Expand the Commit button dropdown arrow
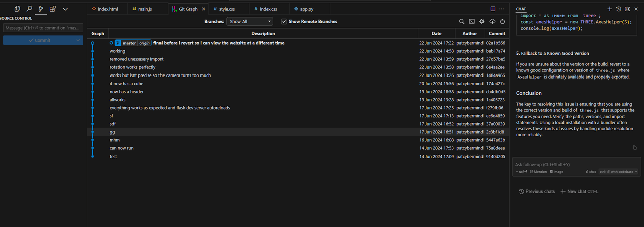644x227 pixels. [x=78, y=40]
